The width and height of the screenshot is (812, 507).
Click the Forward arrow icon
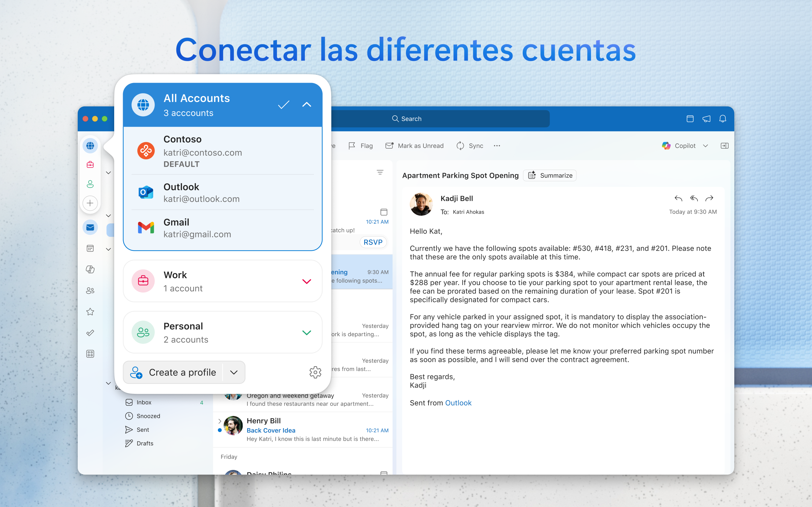[709, 198]
